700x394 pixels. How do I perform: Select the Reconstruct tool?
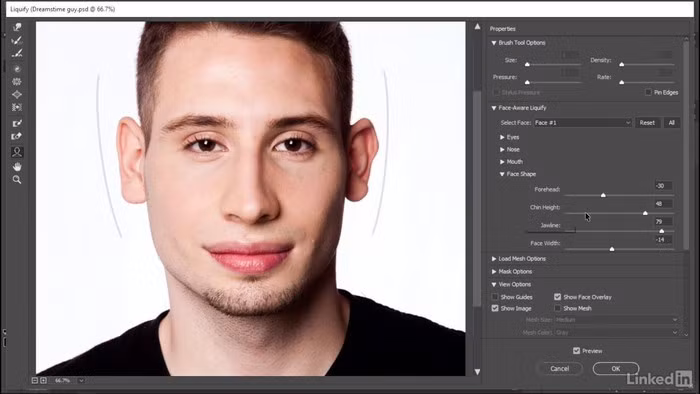point(17,41)
